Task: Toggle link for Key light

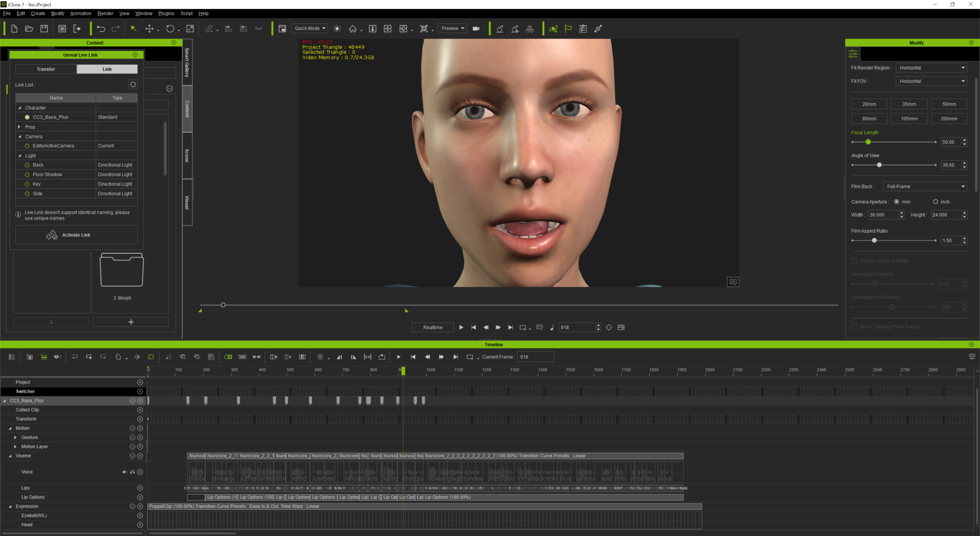Action: point(27,184)
